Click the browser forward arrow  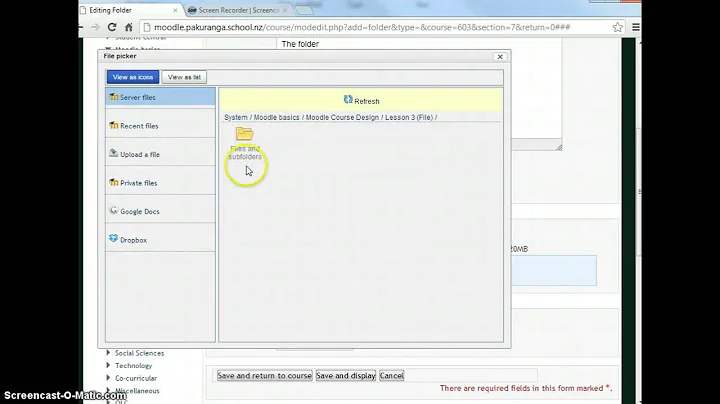[x=95, y=27]
